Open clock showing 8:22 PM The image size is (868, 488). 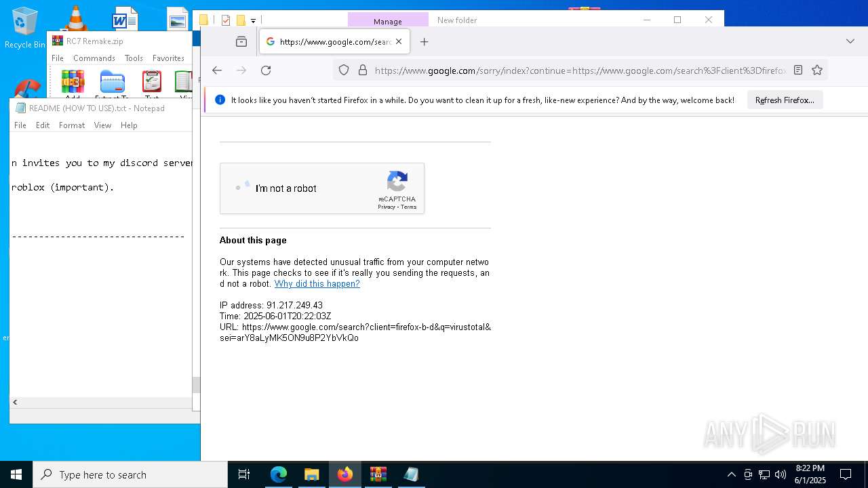810,474
